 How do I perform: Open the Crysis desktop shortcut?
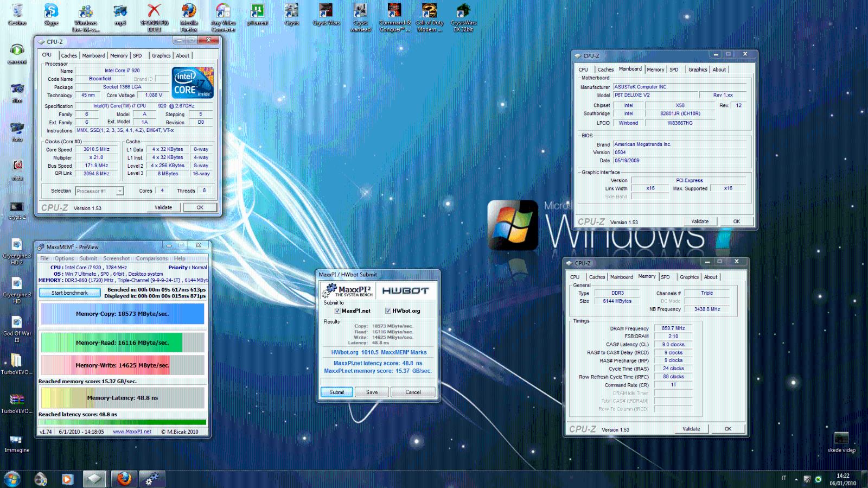(x=292, y=15)
